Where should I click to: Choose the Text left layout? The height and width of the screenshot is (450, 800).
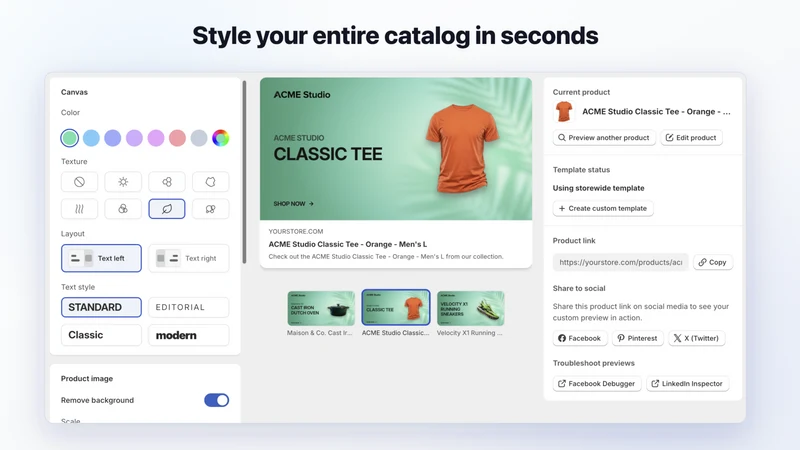102,258
